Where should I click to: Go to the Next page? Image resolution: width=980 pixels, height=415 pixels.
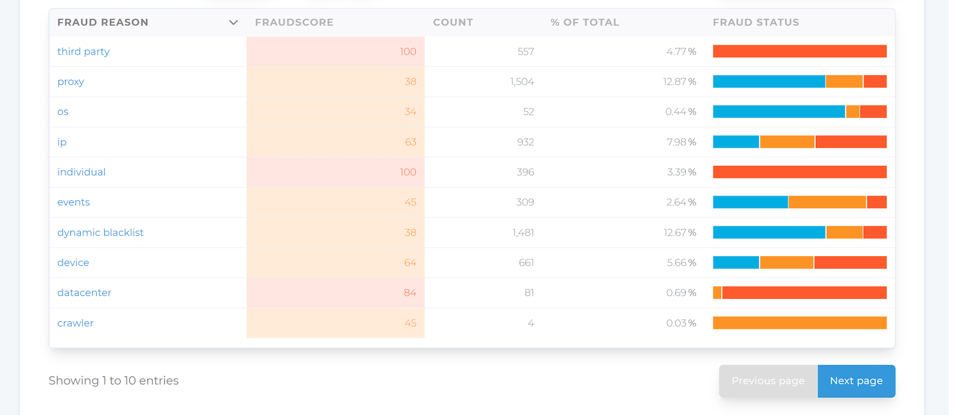[856, 381]
